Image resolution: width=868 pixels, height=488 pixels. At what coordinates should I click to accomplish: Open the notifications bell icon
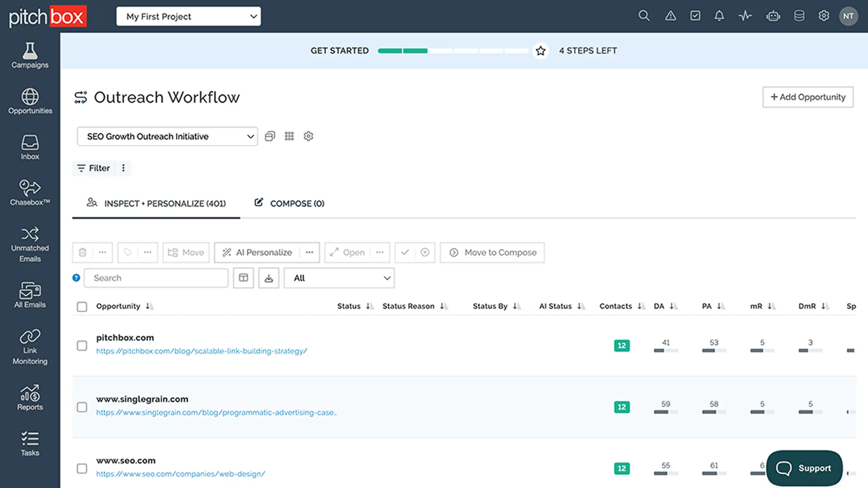tap(719, 16)
